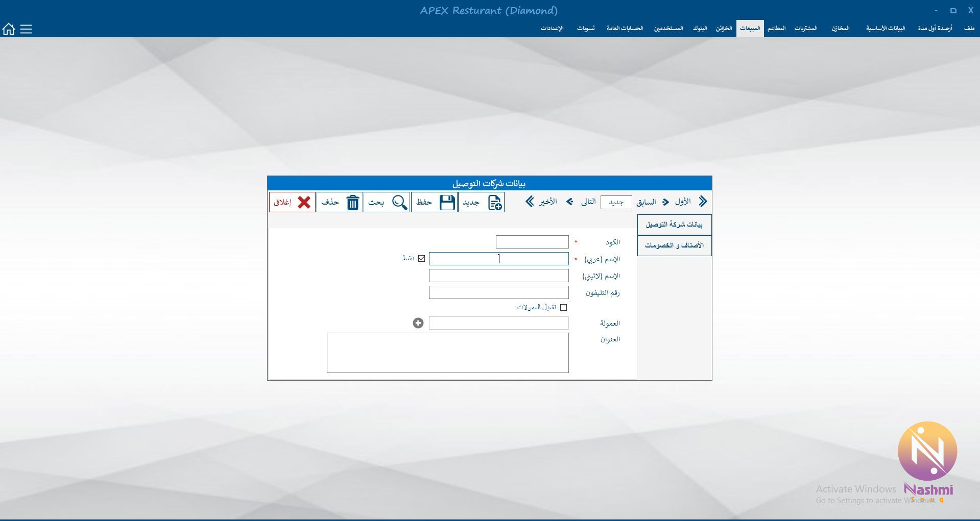Viewport: 980px width, 521px height.
Task: Open the Sales (المبيعات) menu
Action: [x=750, y=29]
